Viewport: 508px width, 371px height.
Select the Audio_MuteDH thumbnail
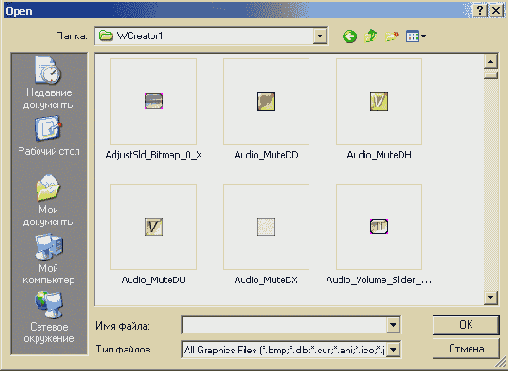(x=379, y=101)
